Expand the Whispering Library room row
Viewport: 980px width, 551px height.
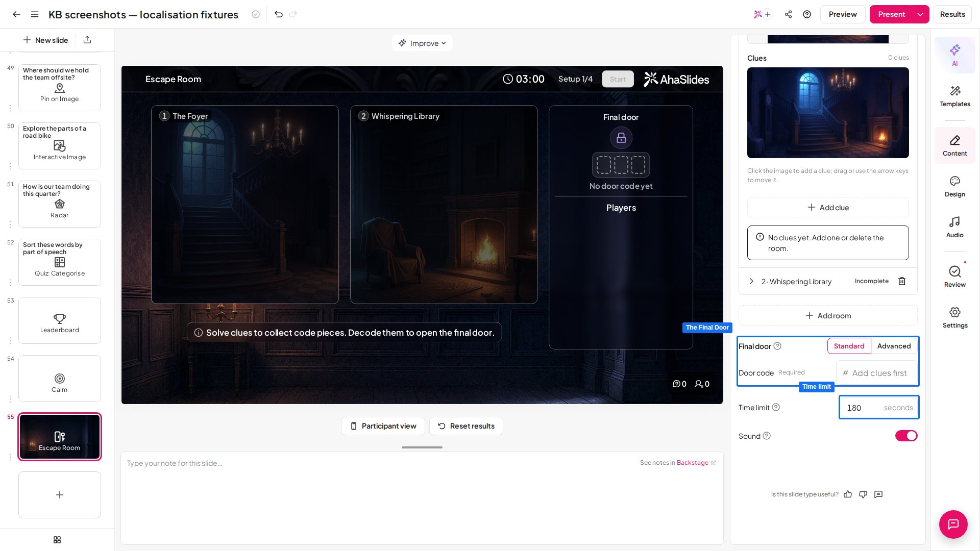tap(751, 281)
